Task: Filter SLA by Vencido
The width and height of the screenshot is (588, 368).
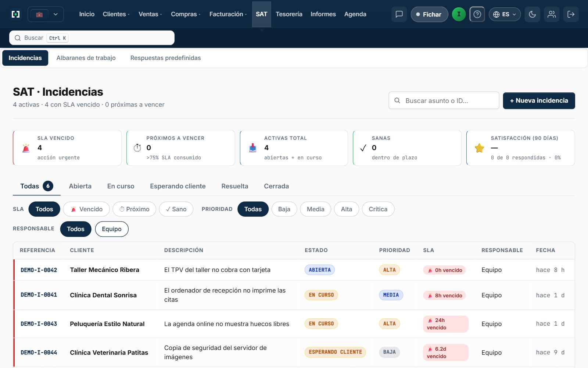Action: [x=86, y=209]
